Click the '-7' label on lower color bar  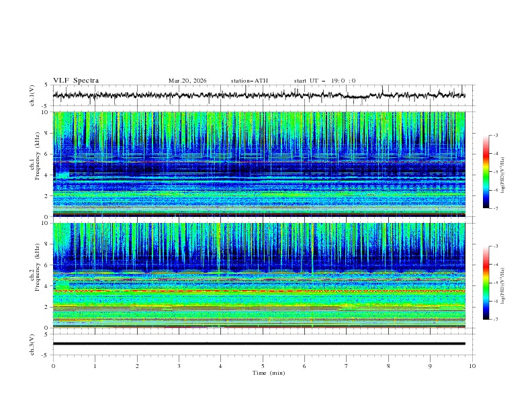[x=495, y=320]
